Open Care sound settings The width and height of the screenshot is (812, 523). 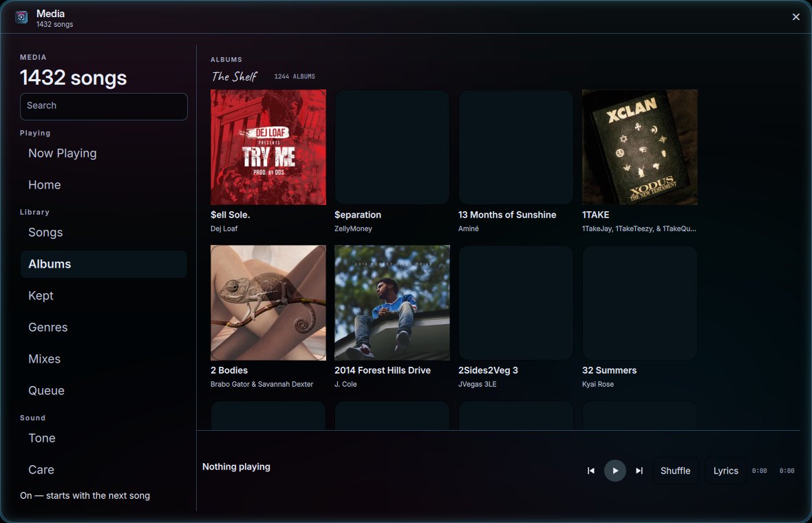(x=104, y=469)
